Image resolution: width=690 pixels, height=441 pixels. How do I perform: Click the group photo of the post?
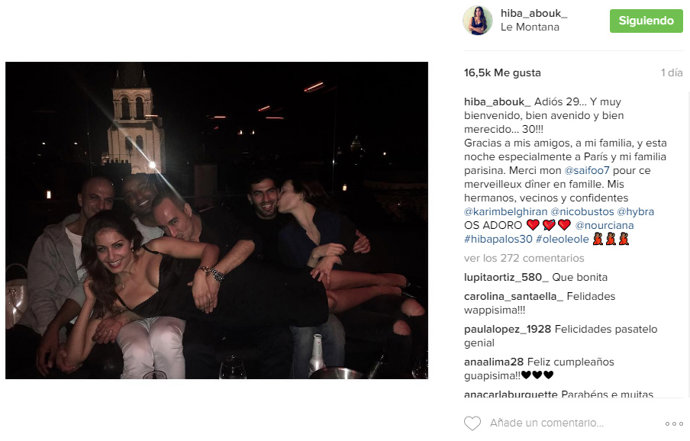(217, 220)
